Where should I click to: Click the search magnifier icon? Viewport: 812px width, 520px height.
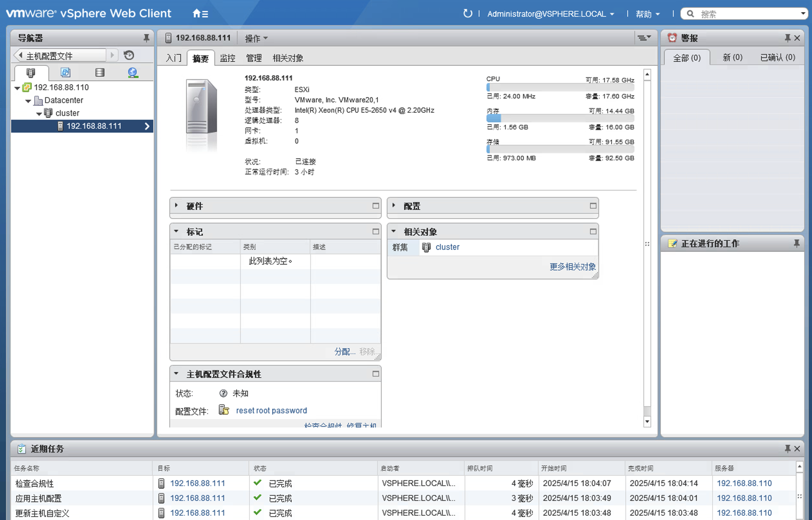(691, 14)
